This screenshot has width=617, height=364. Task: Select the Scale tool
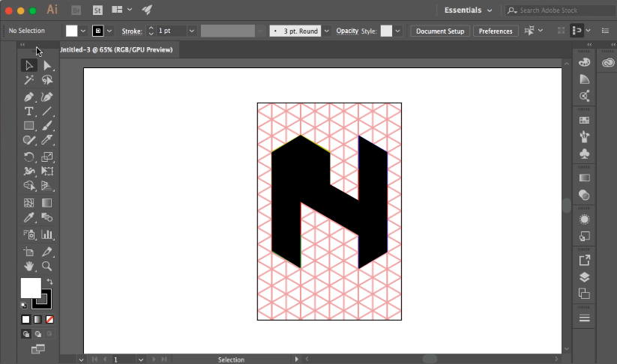[47, 157]
